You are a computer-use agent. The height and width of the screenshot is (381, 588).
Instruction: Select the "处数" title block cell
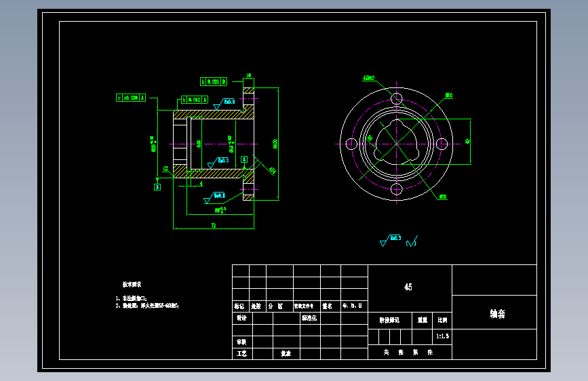[256, 306]
